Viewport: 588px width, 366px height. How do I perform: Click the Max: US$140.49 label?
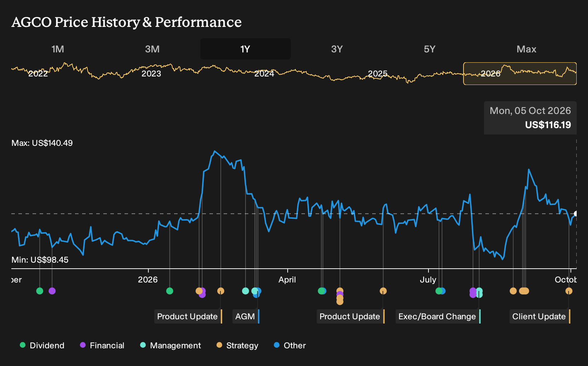[42, 143]
